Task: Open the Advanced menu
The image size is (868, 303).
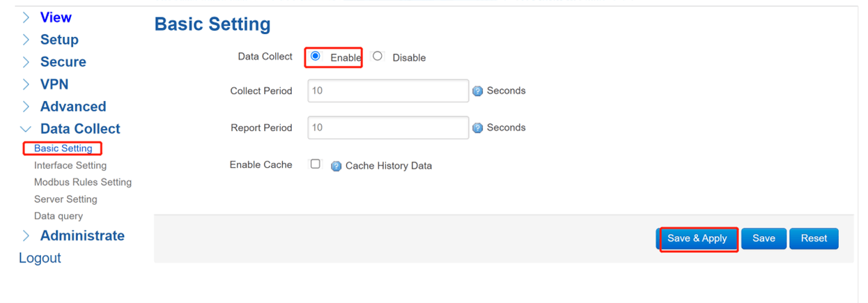Action: [73, 107]
